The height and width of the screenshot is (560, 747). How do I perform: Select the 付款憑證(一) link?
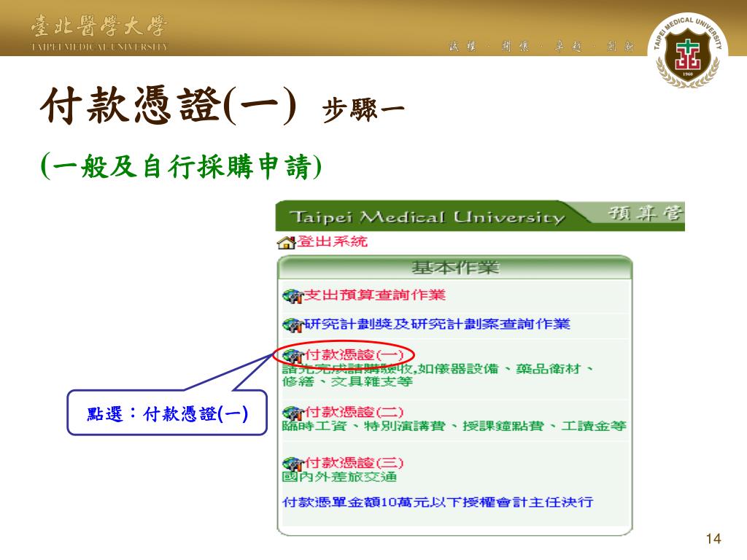(x=354, y=354)
